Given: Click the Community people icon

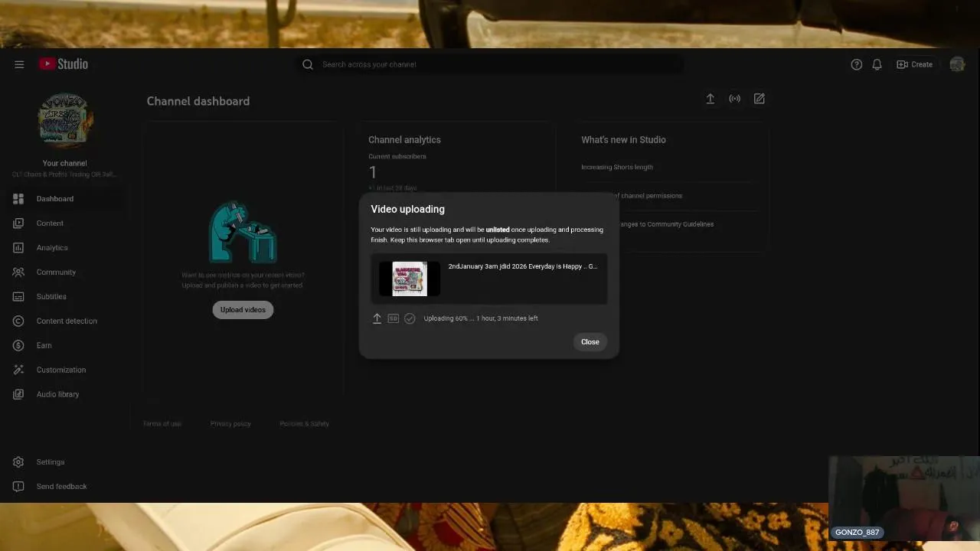Looking at the screenshot, I should (18, 272).
